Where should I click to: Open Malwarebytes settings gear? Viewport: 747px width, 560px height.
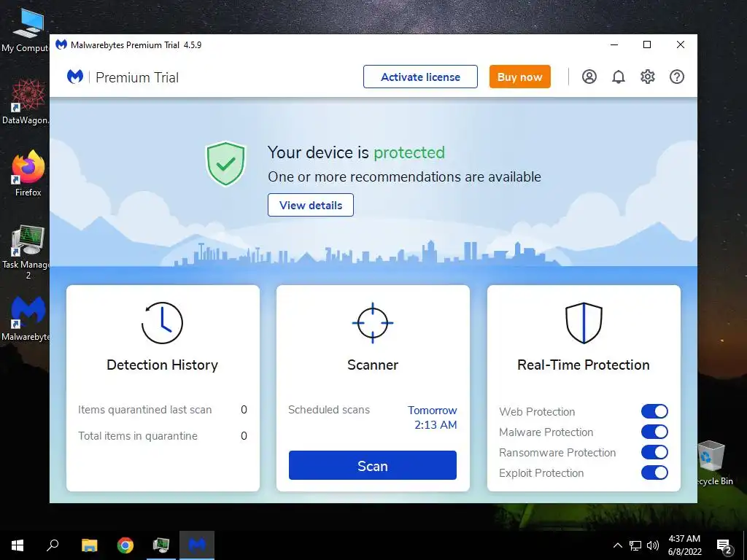(x=648, y=77)
